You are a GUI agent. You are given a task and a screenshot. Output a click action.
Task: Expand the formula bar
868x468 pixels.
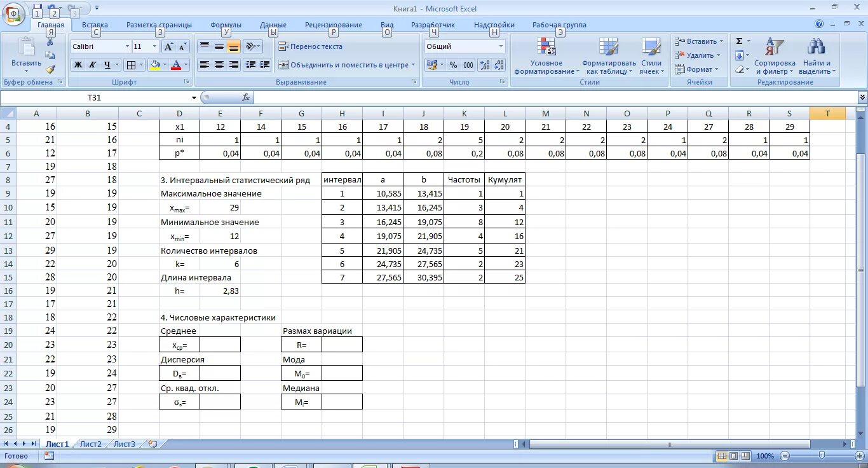(862, 97)
